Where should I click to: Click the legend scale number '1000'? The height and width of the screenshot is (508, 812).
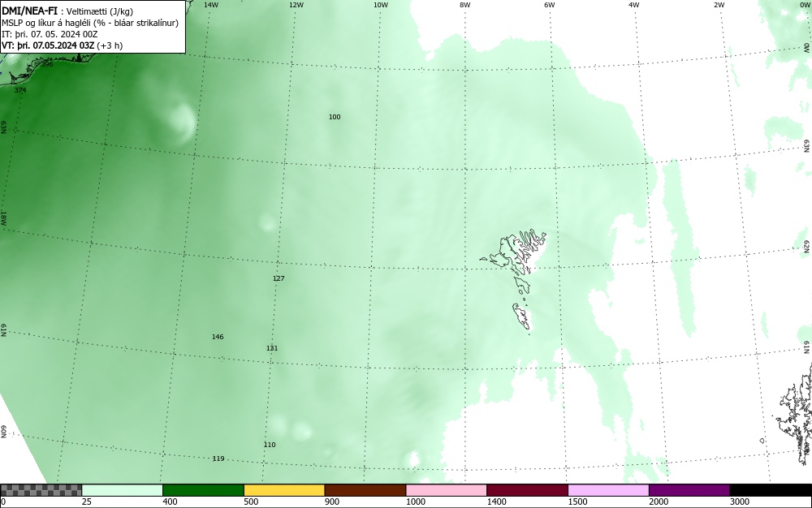(x=415, y=502)
